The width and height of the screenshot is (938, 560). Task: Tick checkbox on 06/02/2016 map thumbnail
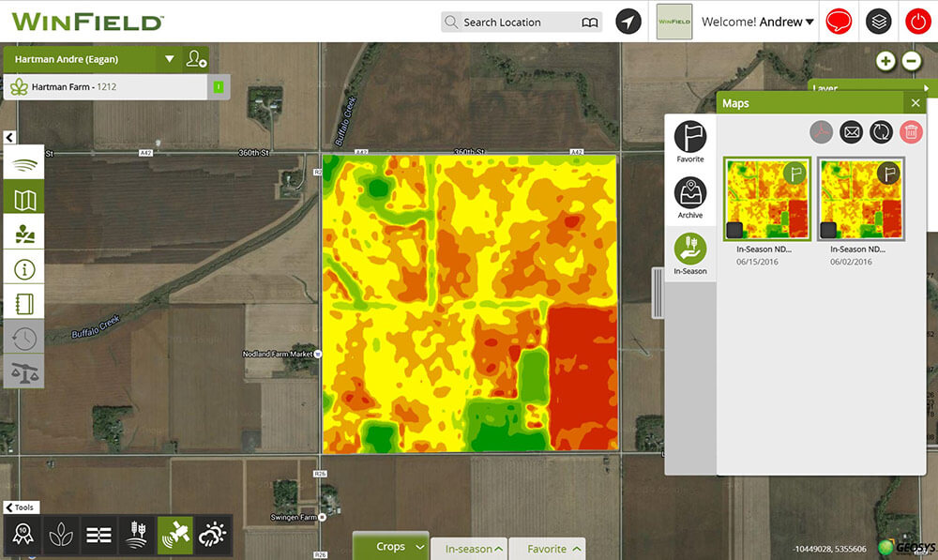click(831, 230)
